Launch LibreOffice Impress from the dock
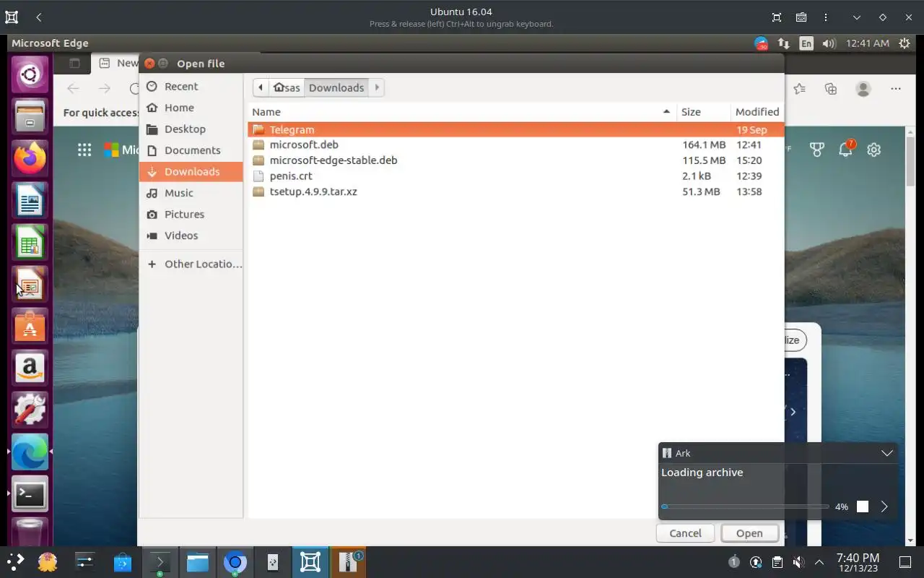 [x=30, y=285]
